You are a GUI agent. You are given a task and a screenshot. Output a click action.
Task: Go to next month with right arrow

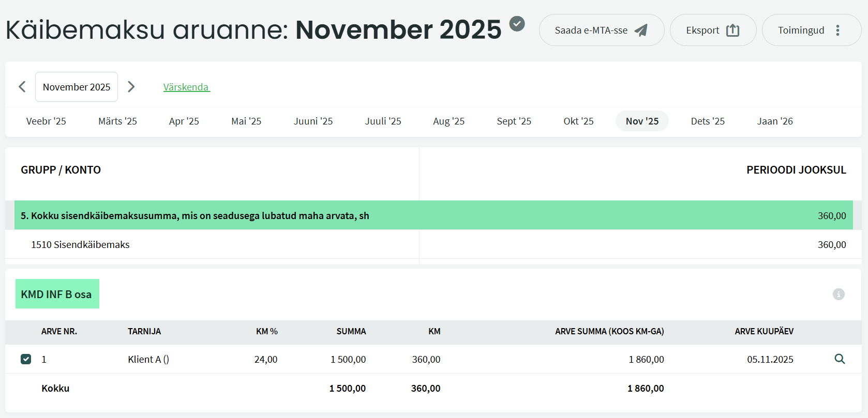[131, 87]
